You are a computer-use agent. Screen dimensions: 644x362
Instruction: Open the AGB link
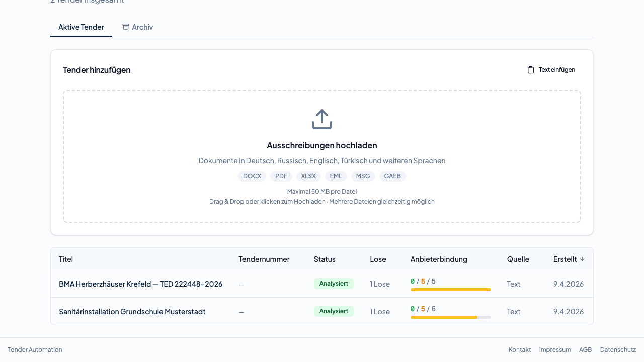pyautogui.click(x=585, y=349)
